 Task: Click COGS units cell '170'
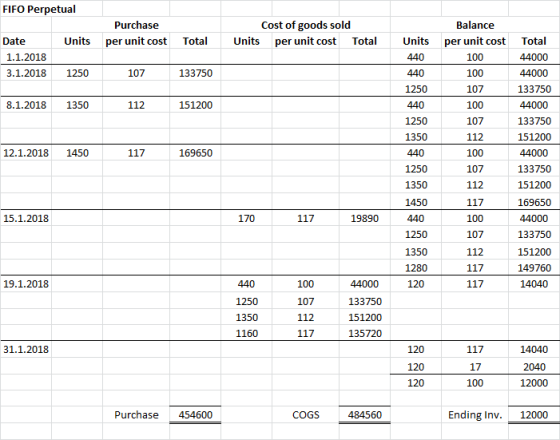pos(246,219)
